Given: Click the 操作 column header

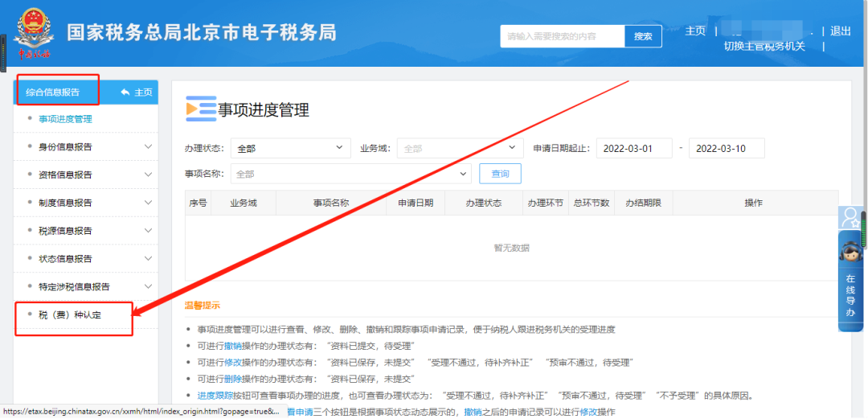Looking at the screenshot, I should pyautogui.click(x=754, y=203).
